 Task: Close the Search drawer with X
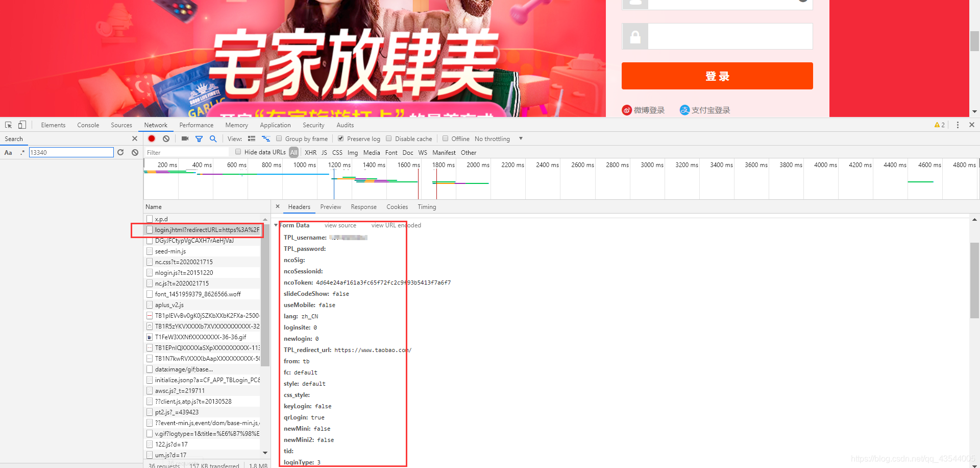[x=135, y=138]
